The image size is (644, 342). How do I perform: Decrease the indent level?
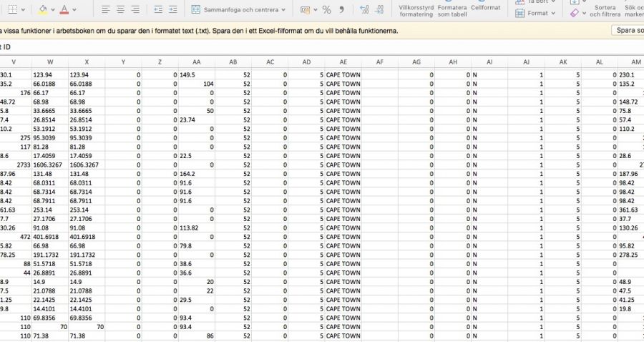[158, 9]
